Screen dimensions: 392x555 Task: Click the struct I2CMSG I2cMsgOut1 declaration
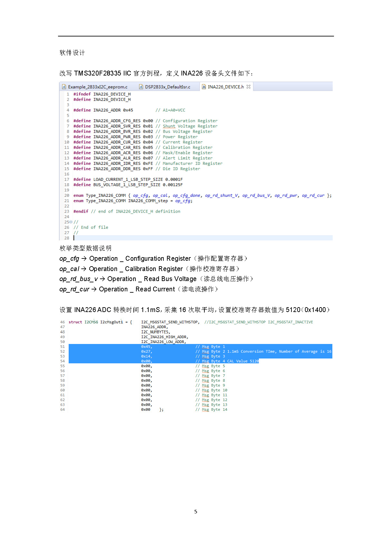(x=100, y=322)
